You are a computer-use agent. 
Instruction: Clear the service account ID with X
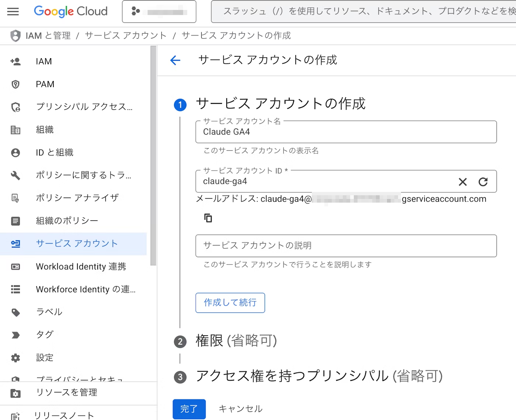coord(463,182)
